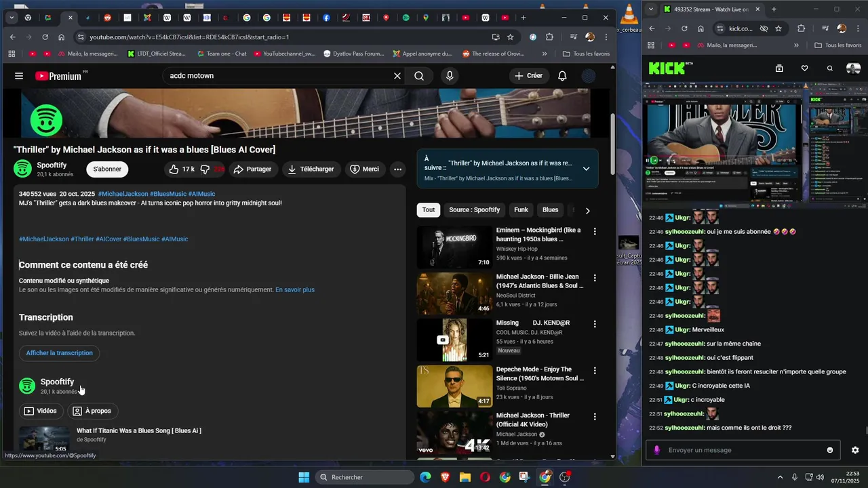Open Chrome menu three dots in YouTube window

(x=606, y=37)
